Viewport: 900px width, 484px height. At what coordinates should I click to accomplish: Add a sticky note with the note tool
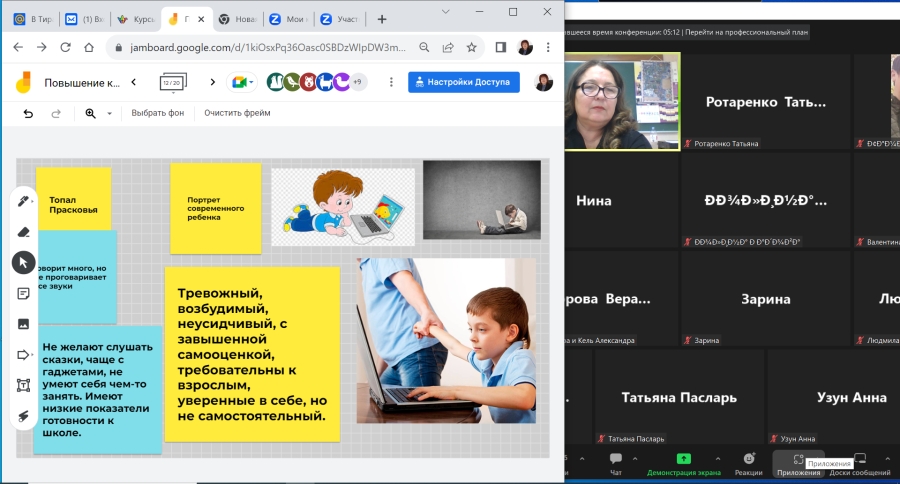tap(24, 293)
